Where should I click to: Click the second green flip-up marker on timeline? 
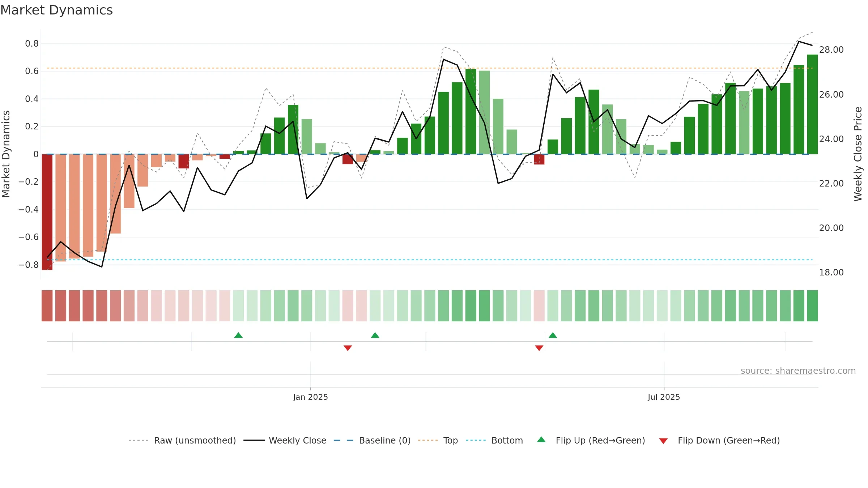[375, 335]
